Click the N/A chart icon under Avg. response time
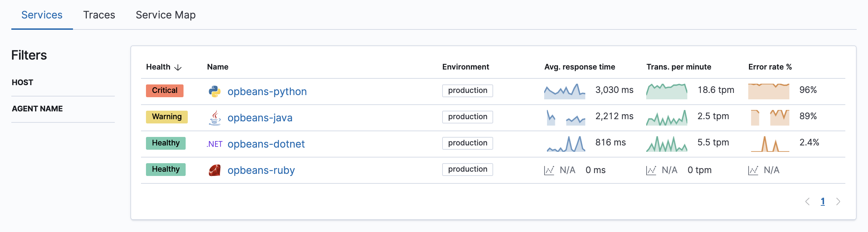 pyautogui.click(x=549, y=170)
